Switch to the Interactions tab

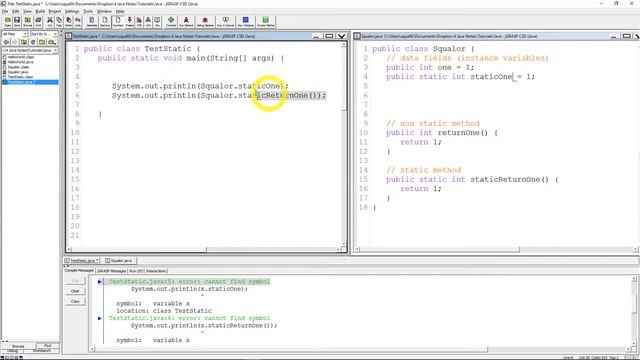156,271
